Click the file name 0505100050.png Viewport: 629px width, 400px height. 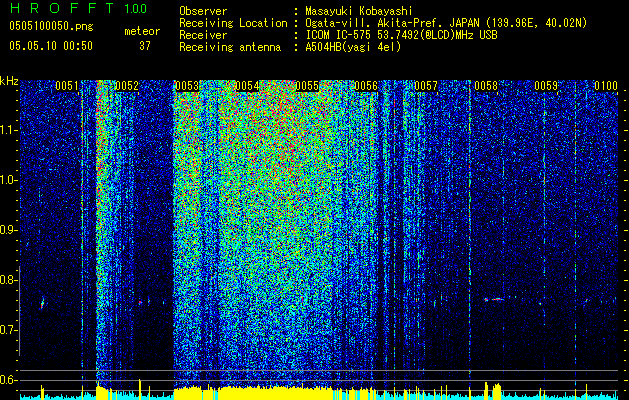(51, 27)
